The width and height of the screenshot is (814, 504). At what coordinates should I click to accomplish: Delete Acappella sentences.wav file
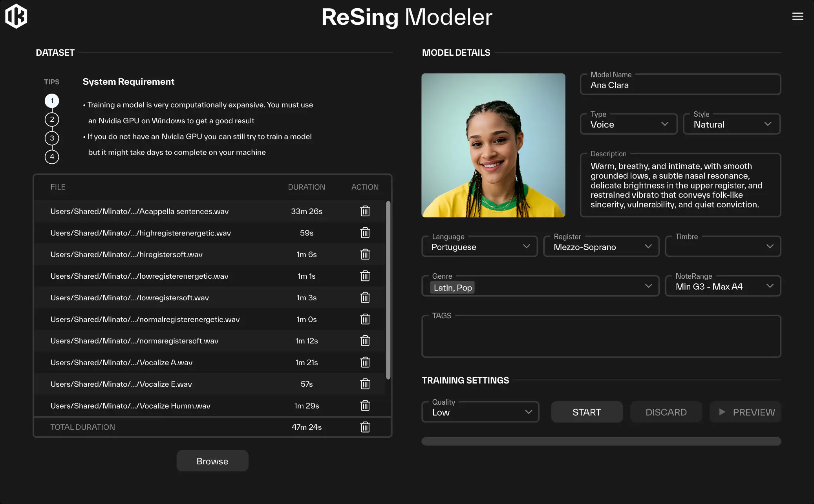click(365, 211)
